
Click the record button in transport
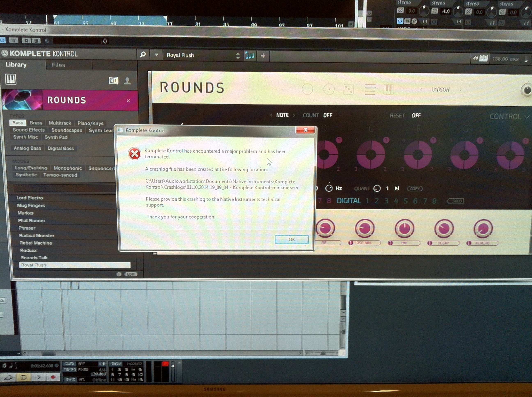click(x=53, y=377)
